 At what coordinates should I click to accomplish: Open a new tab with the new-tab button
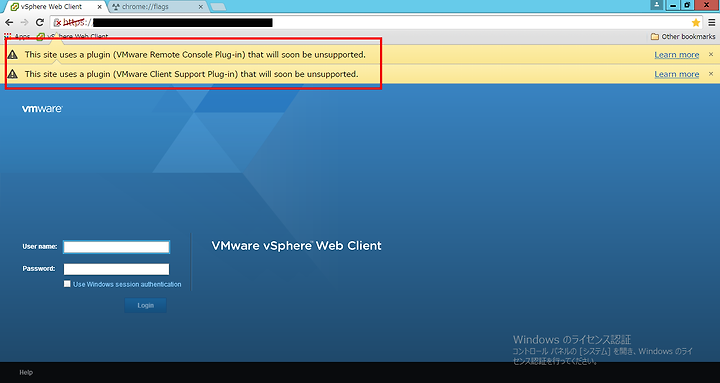[218, 7]
